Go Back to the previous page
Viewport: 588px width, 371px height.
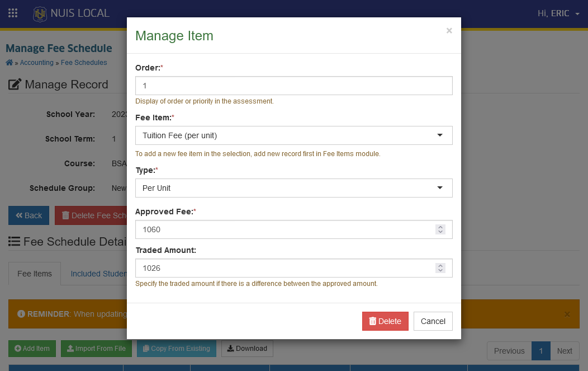[x=29, y=215]
